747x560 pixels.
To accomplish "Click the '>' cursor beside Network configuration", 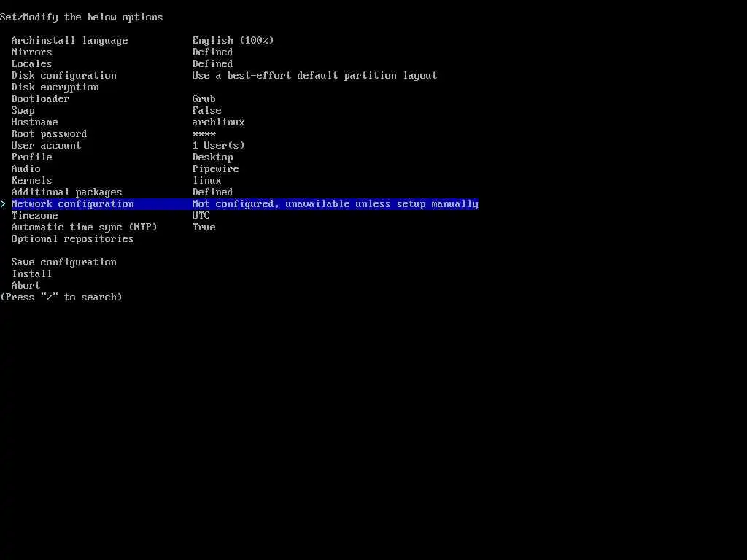I will pyautogui.click(x=3, y=204).
